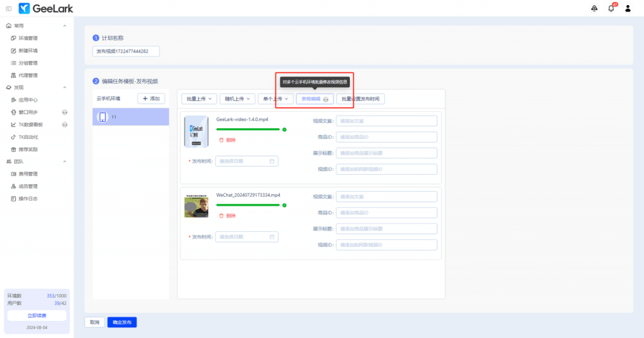Viewport: 644px width, 338px height.
Task: Expand the 随机上传 dropdown
Action: coord(238,99)
